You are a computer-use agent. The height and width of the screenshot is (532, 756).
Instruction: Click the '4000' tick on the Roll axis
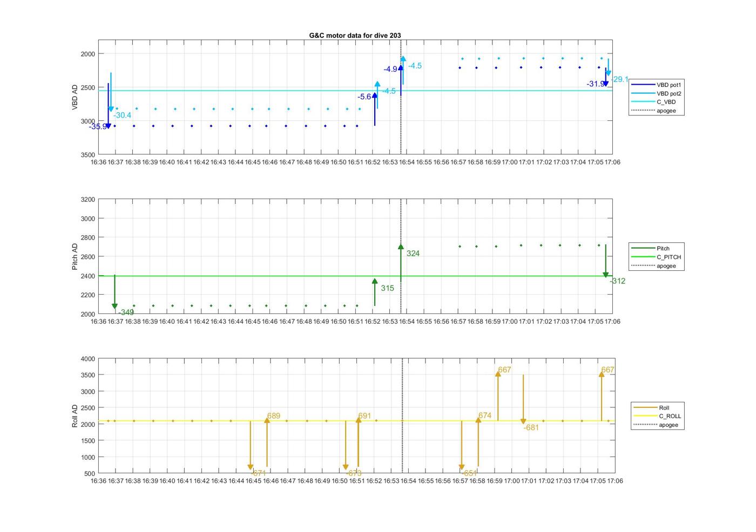click(x=87, y=359)
